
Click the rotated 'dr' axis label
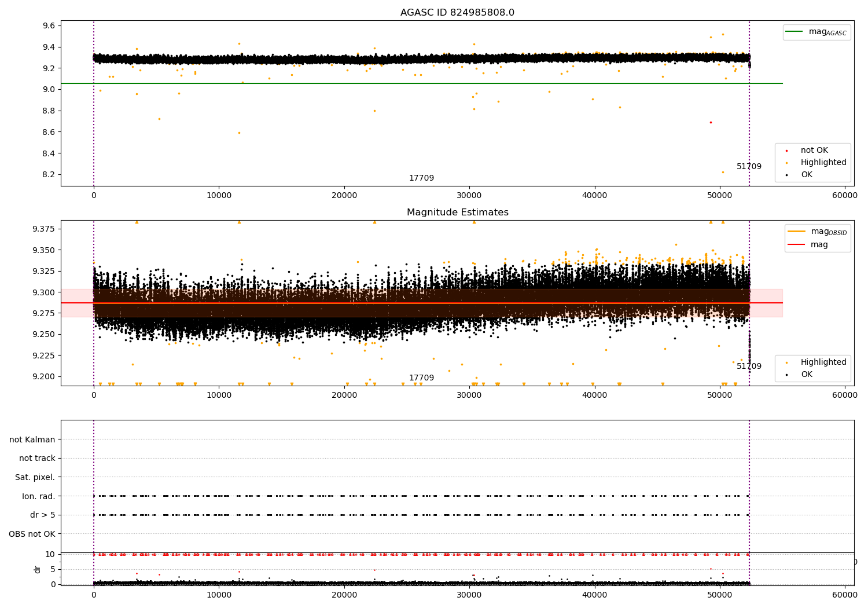[x=38, y=569]
